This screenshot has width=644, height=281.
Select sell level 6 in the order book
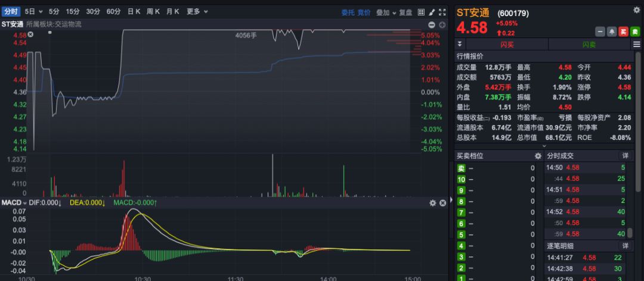point(461,224)
